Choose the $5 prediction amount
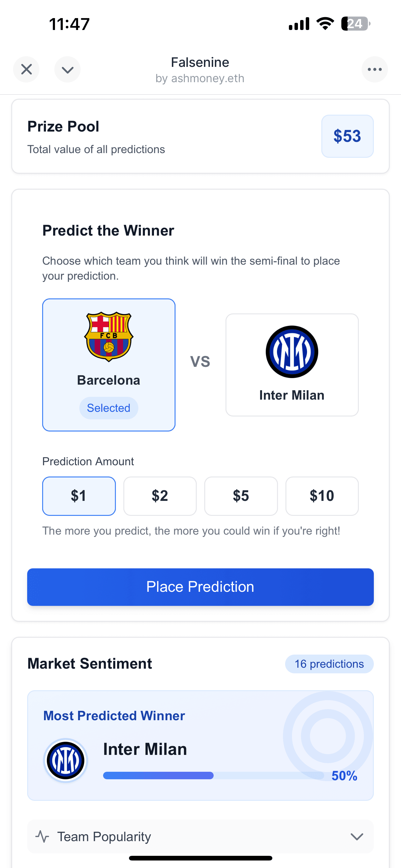This screenshot has height=868, width=401. point(241,496)
